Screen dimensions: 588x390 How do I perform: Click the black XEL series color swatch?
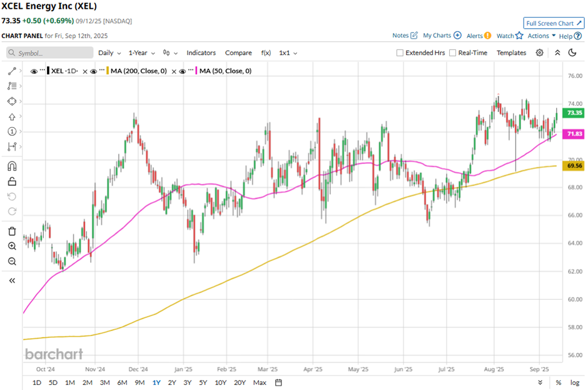[x=48, y=71]
